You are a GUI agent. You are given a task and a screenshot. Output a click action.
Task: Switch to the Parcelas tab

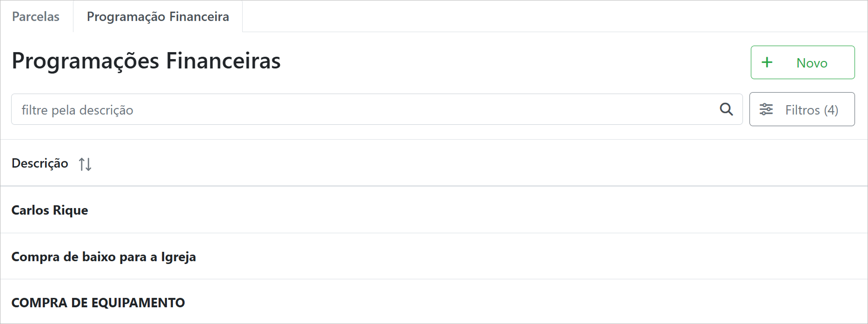click(x=36, y=17)
